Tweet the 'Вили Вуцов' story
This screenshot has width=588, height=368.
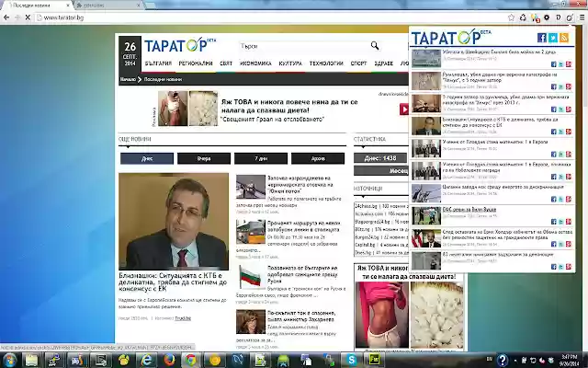[561, 222]
